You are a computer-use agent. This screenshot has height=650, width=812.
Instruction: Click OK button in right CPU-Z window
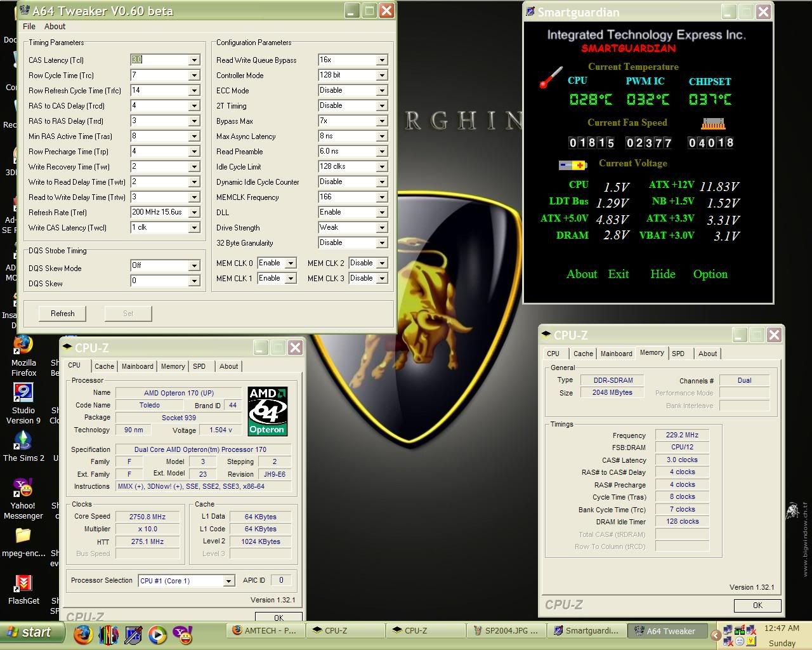(x=757, y=606)
